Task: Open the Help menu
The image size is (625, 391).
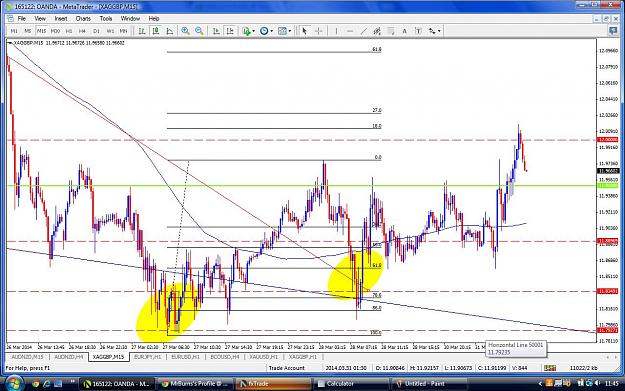Action: click(154, 18)
